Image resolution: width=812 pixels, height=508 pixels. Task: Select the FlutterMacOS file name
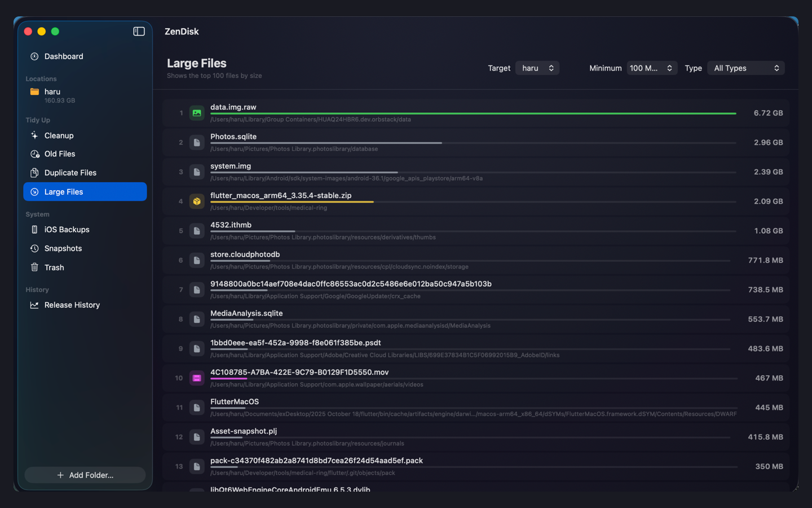[235, 402]
